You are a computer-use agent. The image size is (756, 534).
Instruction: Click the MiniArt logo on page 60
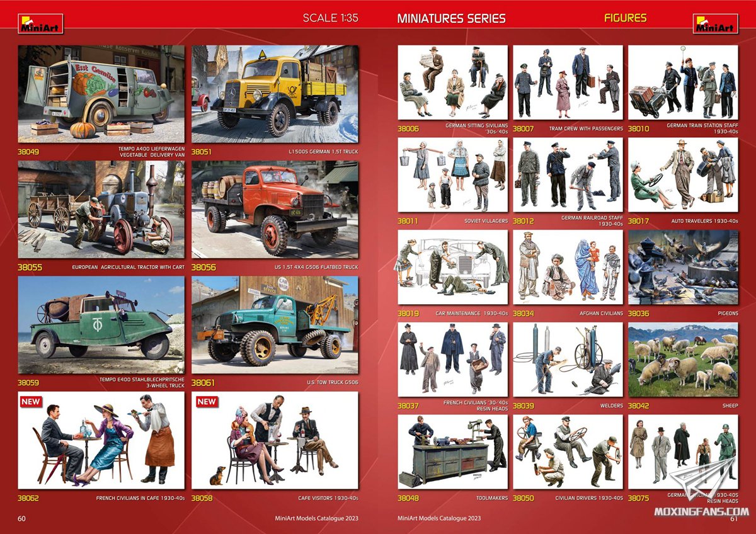click(x=40, y=23)
